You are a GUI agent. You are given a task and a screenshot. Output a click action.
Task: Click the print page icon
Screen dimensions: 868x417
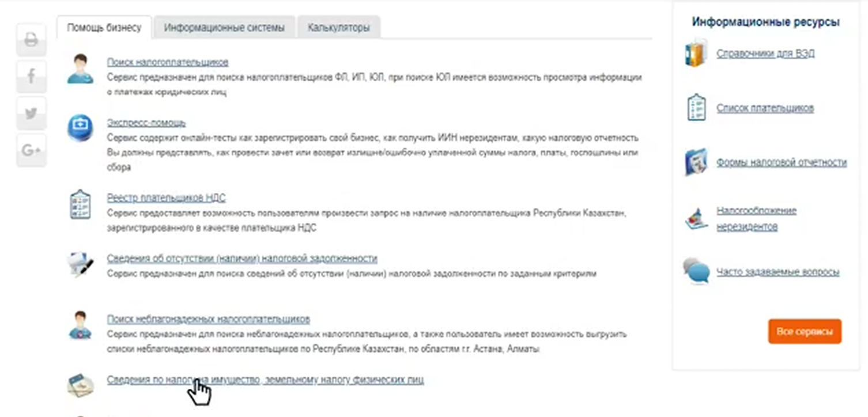tap(31, 40)
